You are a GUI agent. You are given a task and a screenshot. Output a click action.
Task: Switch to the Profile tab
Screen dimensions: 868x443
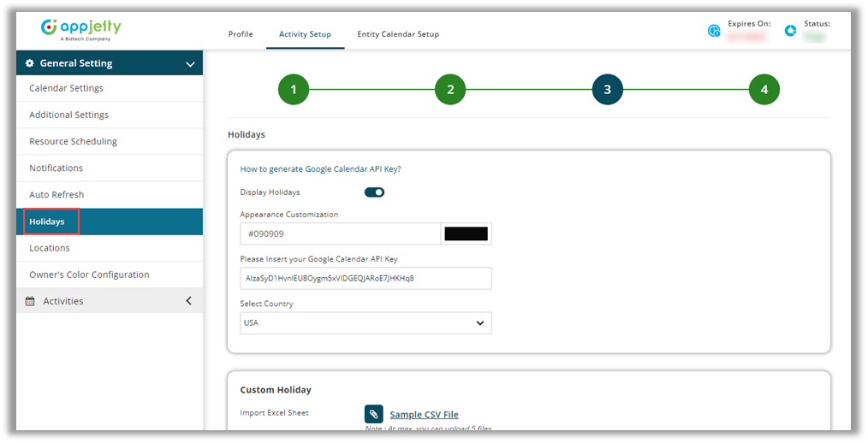241,34
